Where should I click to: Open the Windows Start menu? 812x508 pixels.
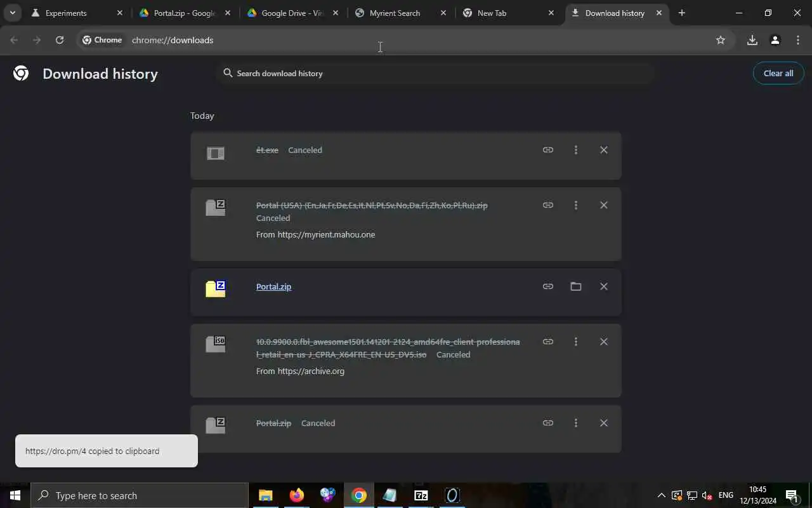click(15, 495)
